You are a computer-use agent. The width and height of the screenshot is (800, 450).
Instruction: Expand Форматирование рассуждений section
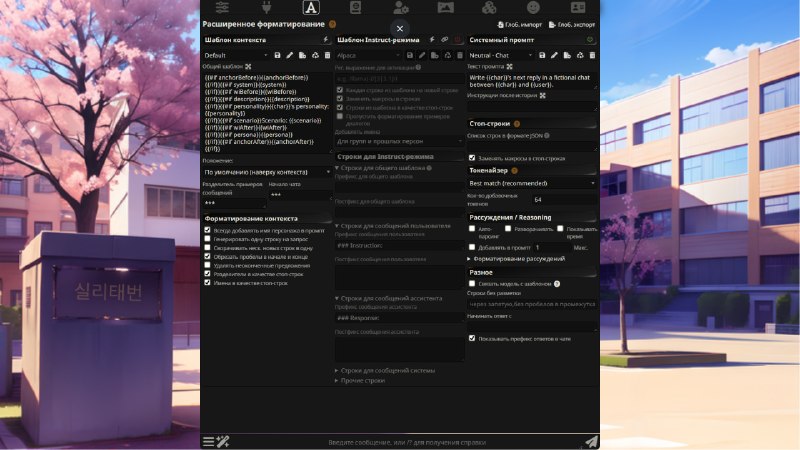516,259
